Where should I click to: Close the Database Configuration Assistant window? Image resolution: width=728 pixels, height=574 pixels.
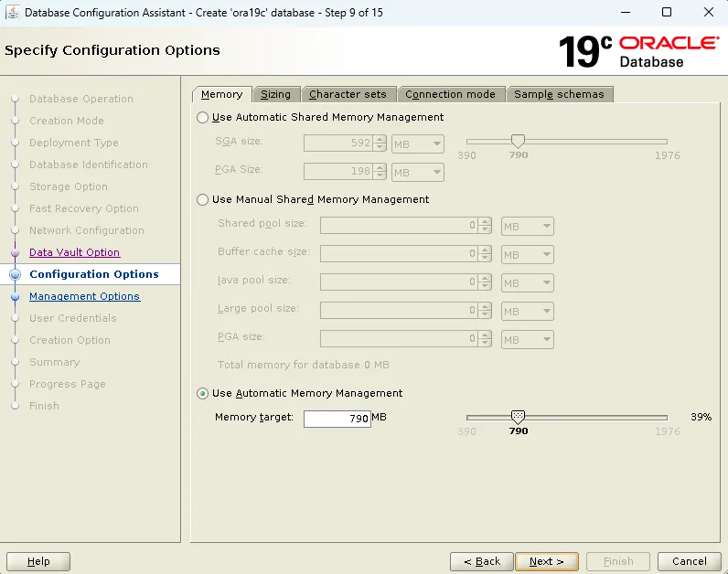point(709,12)
